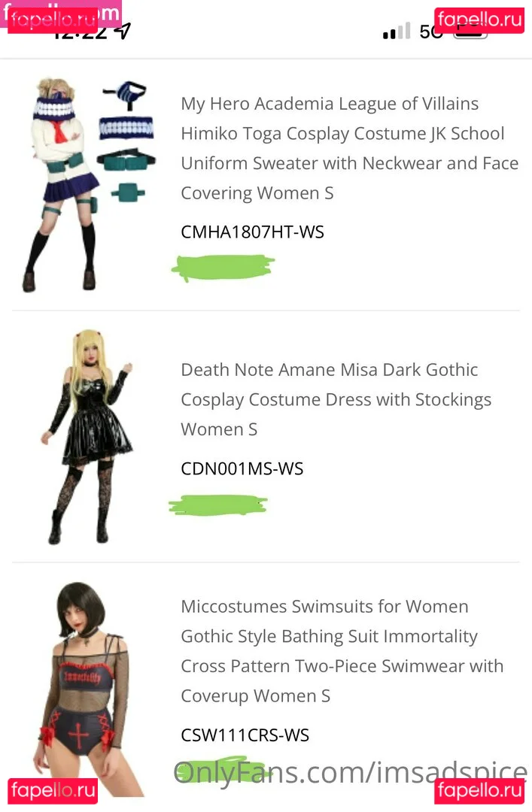Click the bottom-left fapello.ru badge

coord(53,791)
